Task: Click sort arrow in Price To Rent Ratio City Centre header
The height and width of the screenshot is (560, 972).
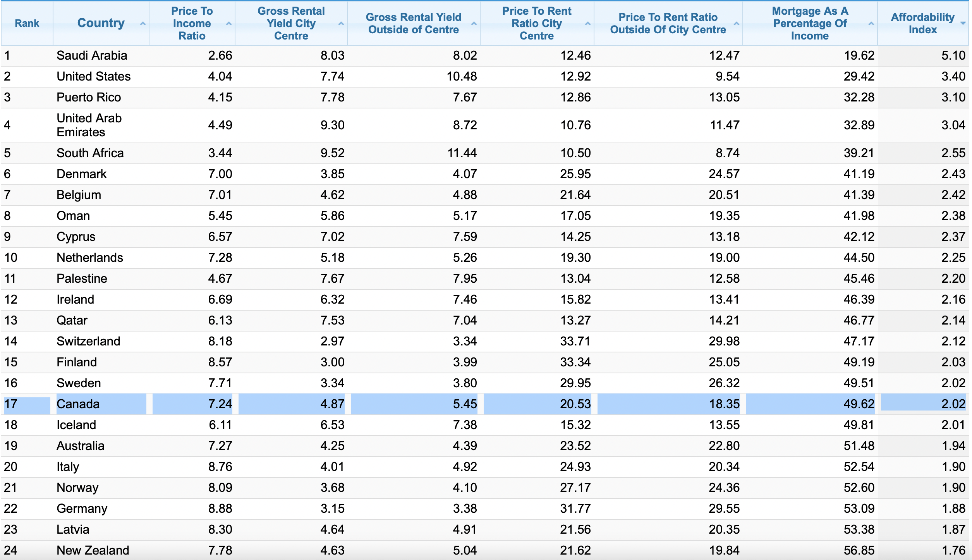Action: pos(587,24)
